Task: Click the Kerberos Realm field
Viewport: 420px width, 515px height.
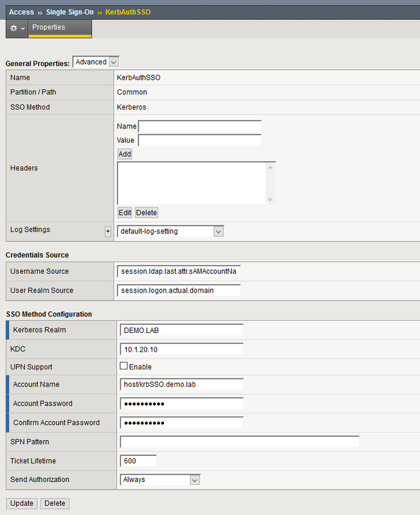Action: click(181, 330)
